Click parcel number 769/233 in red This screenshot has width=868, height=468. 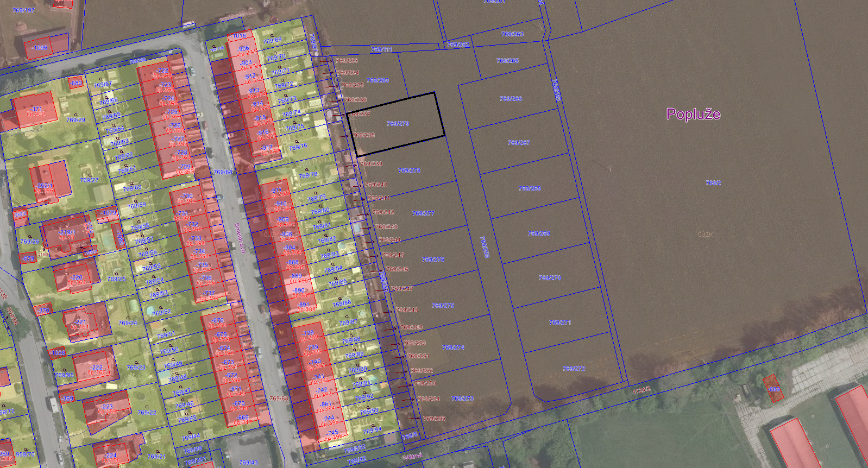click(347, 61)
